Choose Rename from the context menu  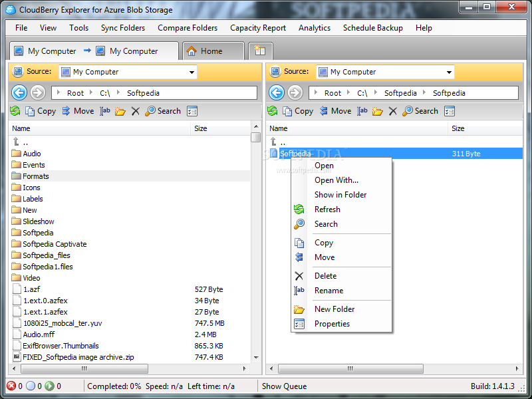click(x=341, y=291)
